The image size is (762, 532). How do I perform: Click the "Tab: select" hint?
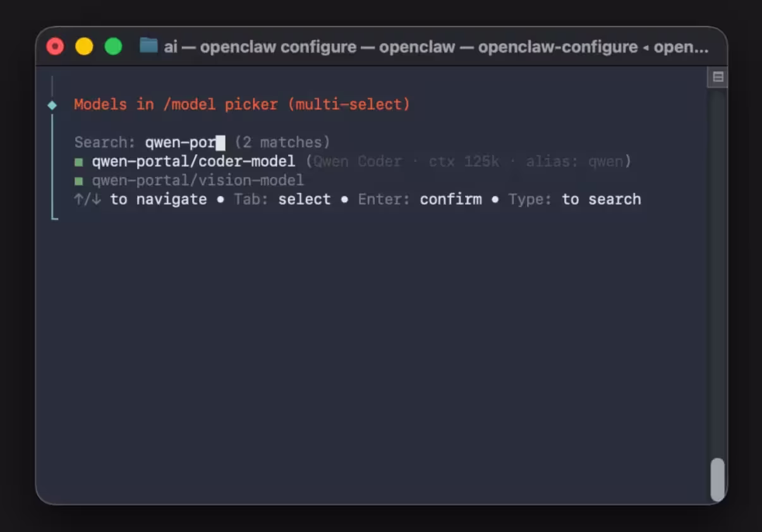tap(282, 200)
